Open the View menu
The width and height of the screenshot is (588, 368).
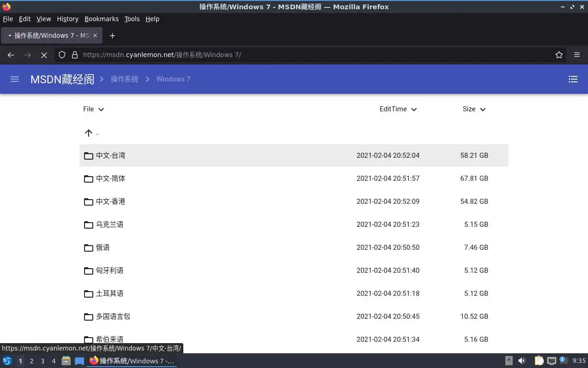coord(44,19)
